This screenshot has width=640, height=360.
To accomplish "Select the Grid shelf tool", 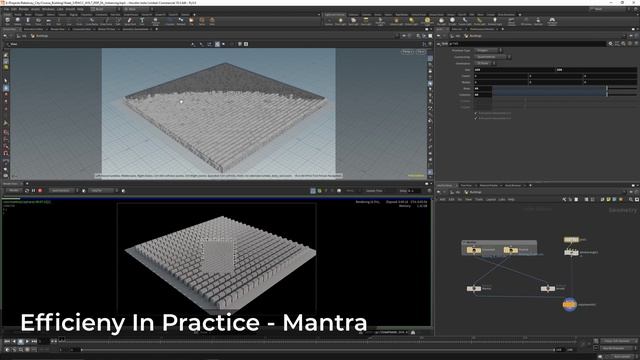I will coord(48,21).
